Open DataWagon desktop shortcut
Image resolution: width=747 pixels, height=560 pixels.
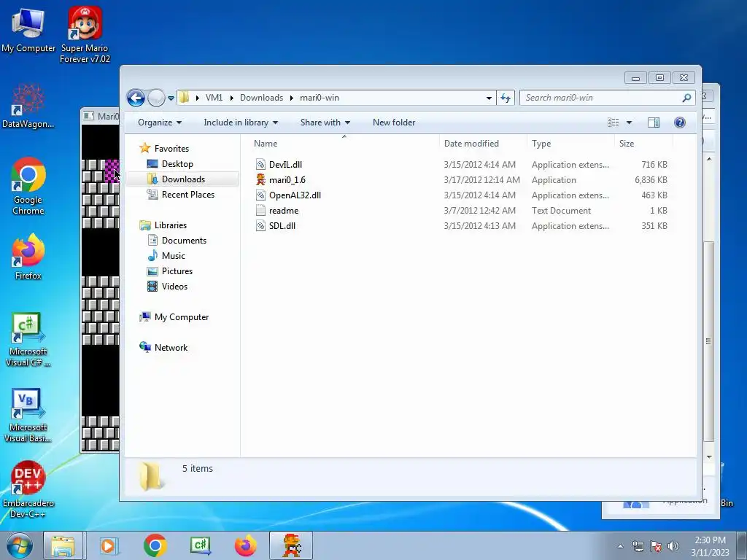coord(28,106)
